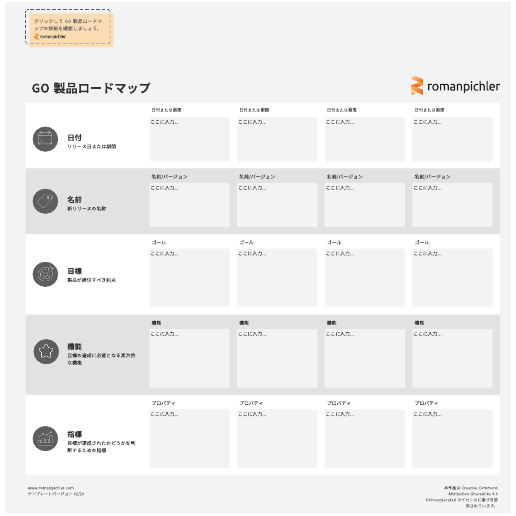Click the price tag icon for 名前

point(45,201)
